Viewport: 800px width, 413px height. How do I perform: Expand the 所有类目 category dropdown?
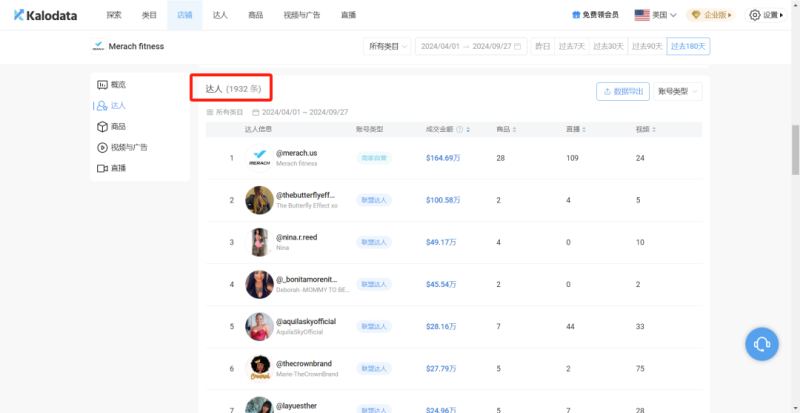387,47
